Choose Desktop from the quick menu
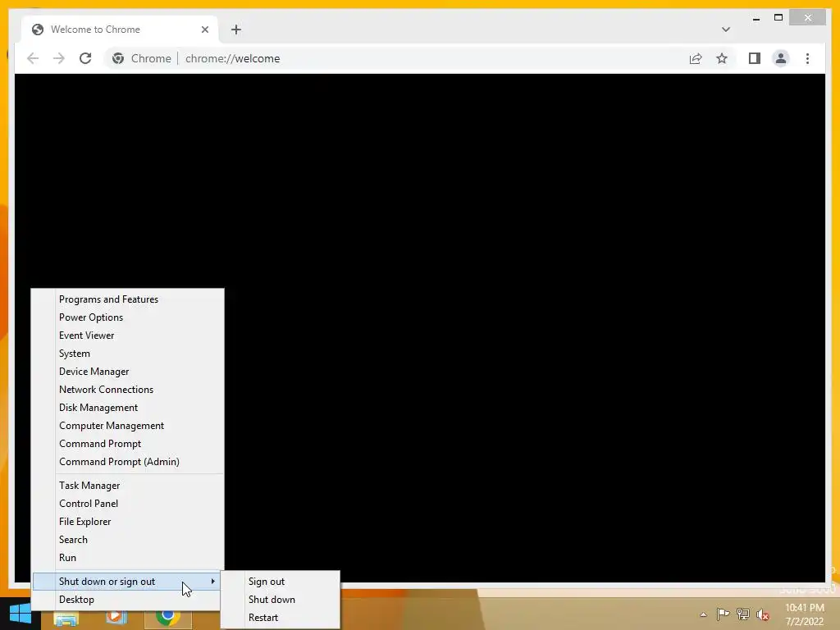The width and height of the screenshot is (840, 630). [126, 600]
